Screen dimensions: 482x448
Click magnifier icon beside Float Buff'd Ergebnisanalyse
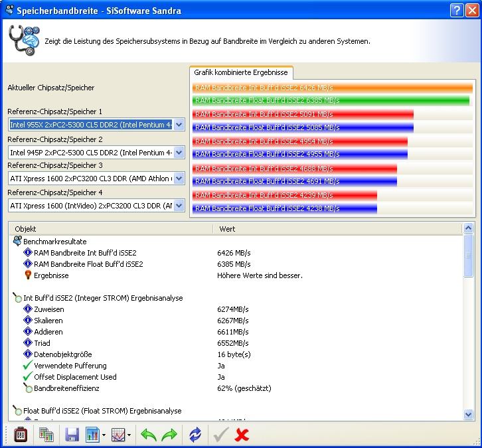[17, 410]
